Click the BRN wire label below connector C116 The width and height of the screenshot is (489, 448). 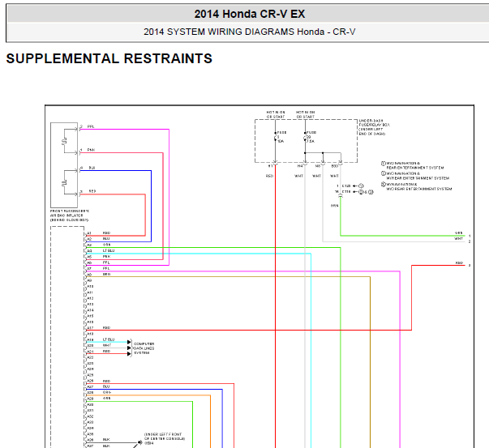tap(334, 206)
